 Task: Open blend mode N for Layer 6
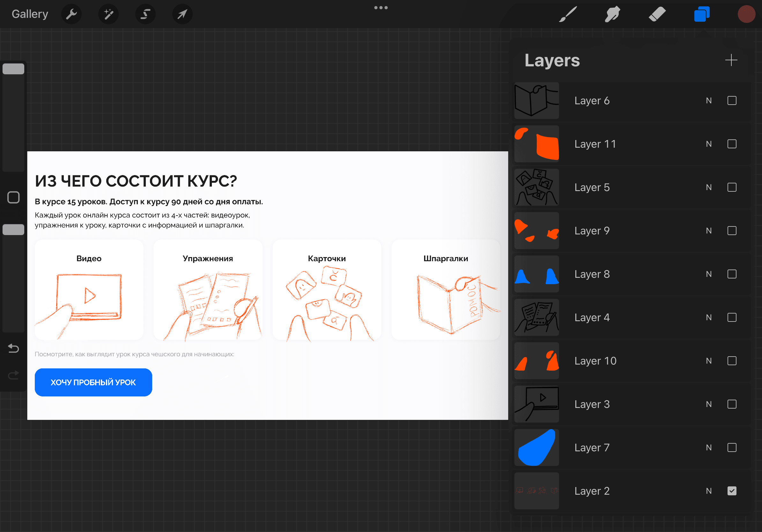[x=709, y=100]
